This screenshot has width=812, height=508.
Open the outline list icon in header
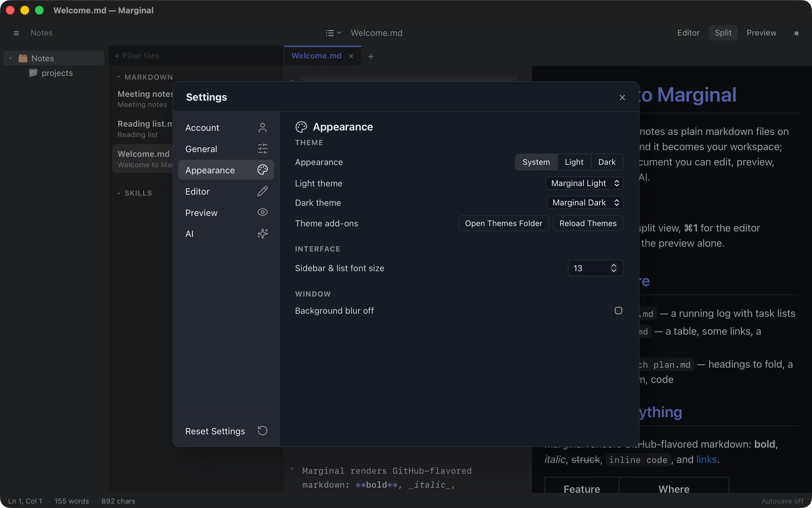pos(330,33)
